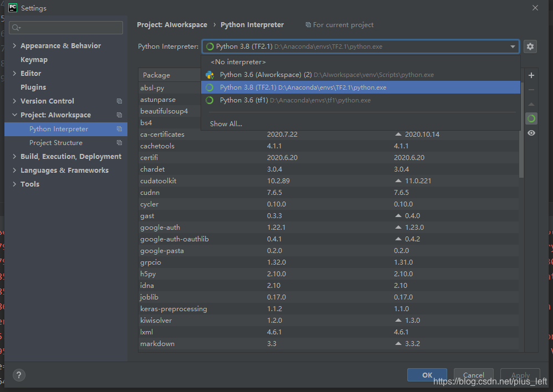Select the certifi package row
This screenshot has width=553, height=392.
[x=329, y=158]
